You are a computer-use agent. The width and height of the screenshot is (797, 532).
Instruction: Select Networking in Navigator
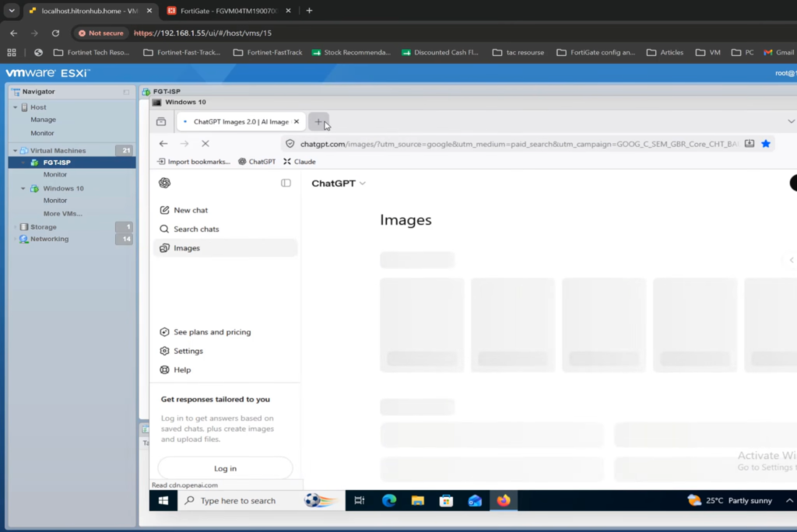pyautogui.click(x=49, y=239)
